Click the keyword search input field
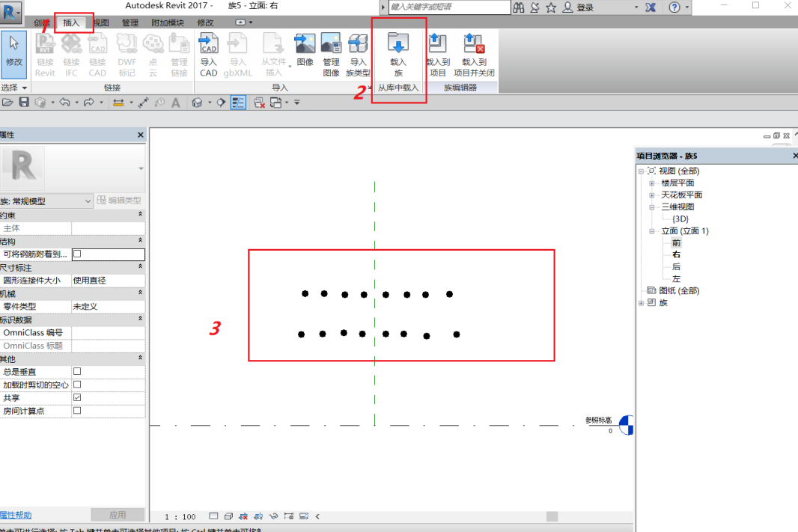798x532 pixels. tap(449, 7)
